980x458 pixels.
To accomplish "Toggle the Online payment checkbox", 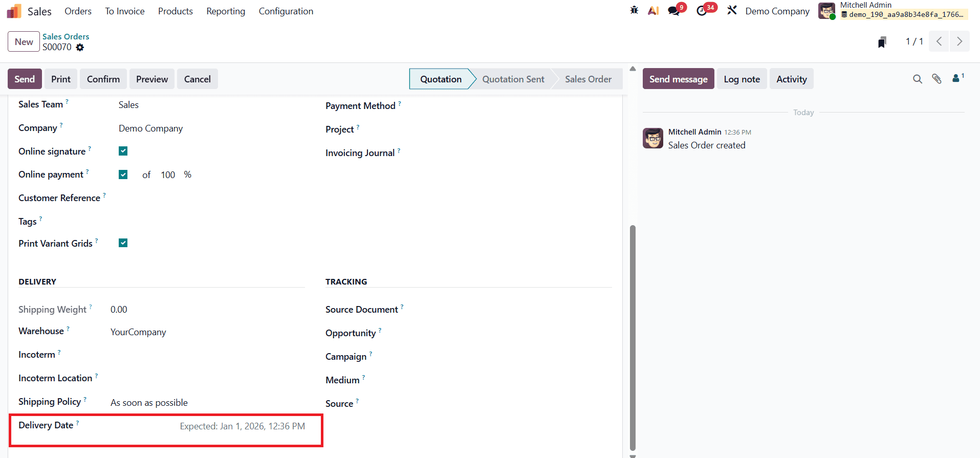I will click(123, 175).
